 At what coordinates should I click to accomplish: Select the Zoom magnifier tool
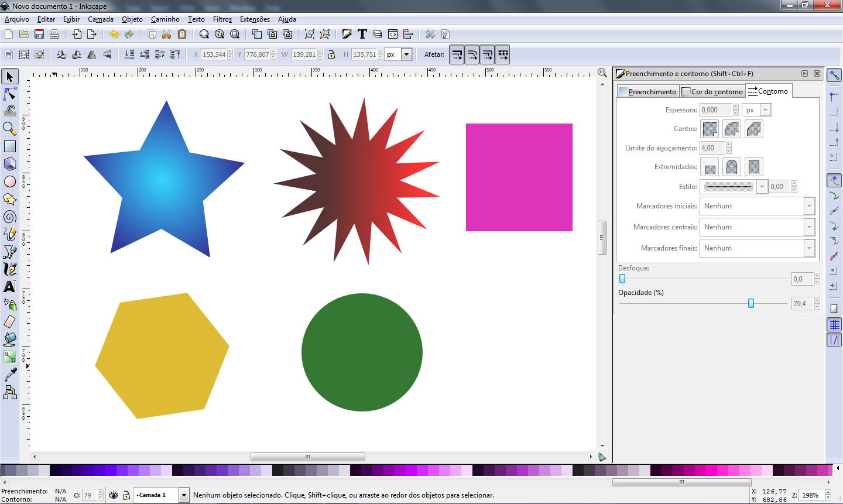click(x=10, y=128)
